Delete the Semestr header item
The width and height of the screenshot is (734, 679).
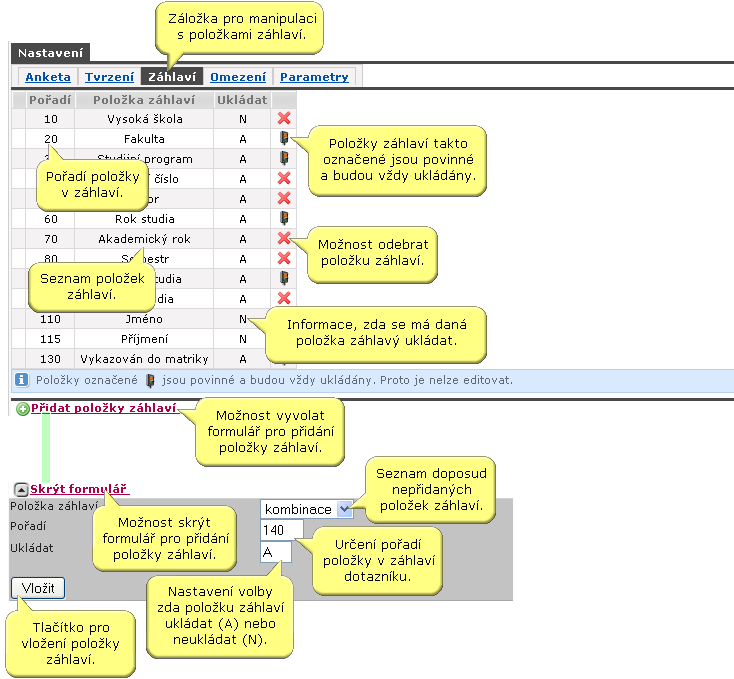pyautogui.click(x=284, y=258)
